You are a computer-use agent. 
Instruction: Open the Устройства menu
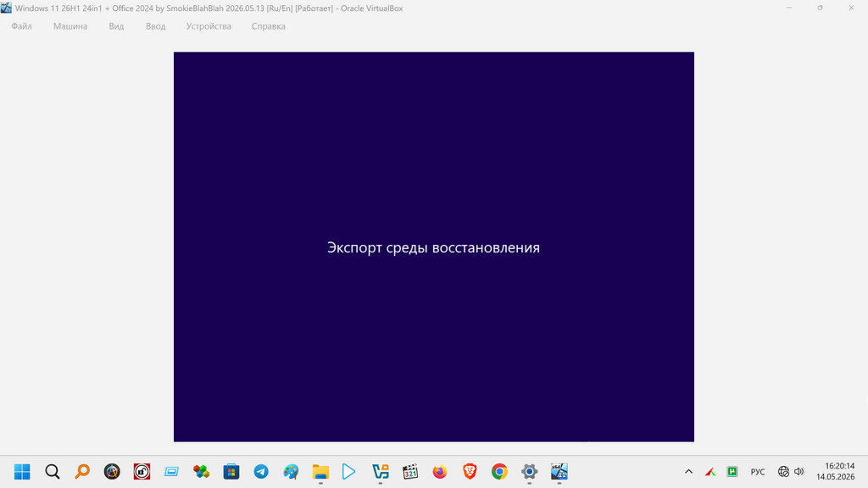(x=209, y=26)
